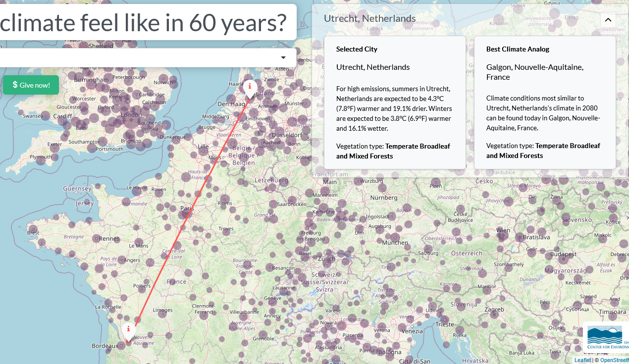Click the Best Climate Analog card
Image resolution: width=629 pixels, height=364 pixels.
click(x=545, y=102)
